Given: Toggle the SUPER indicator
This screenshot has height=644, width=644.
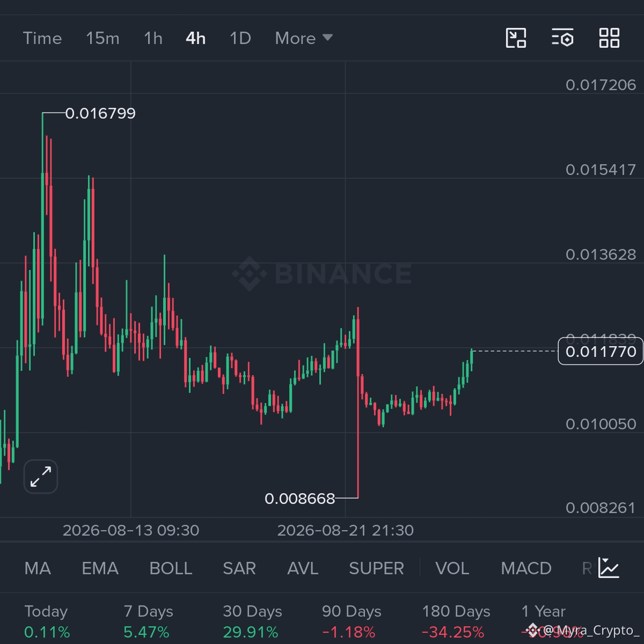Looking at the screenshot, I should 376,568.
